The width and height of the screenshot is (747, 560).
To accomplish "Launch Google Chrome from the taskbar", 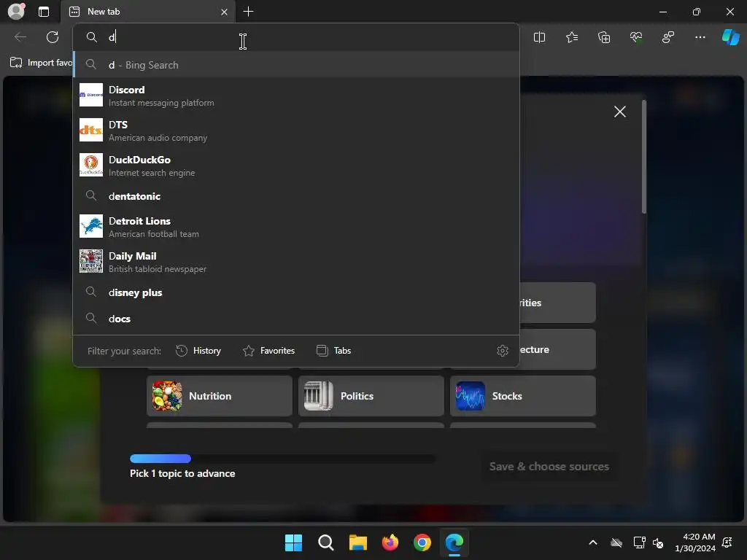I will (x=422, y=542).
